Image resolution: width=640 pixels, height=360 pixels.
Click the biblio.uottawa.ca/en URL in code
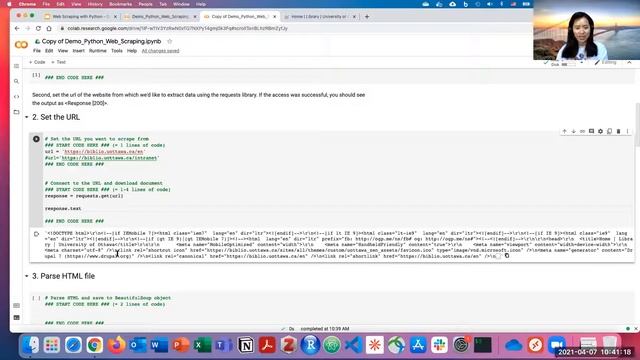pos(104,152)
